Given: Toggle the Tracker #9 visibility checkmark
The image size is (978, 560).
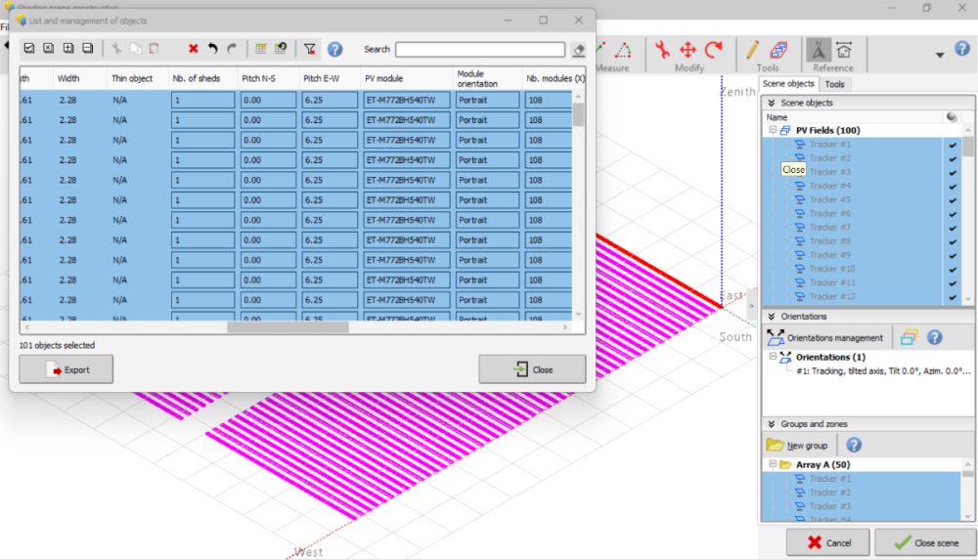Looking at the screenshot, I should click(x=952, y=255).
